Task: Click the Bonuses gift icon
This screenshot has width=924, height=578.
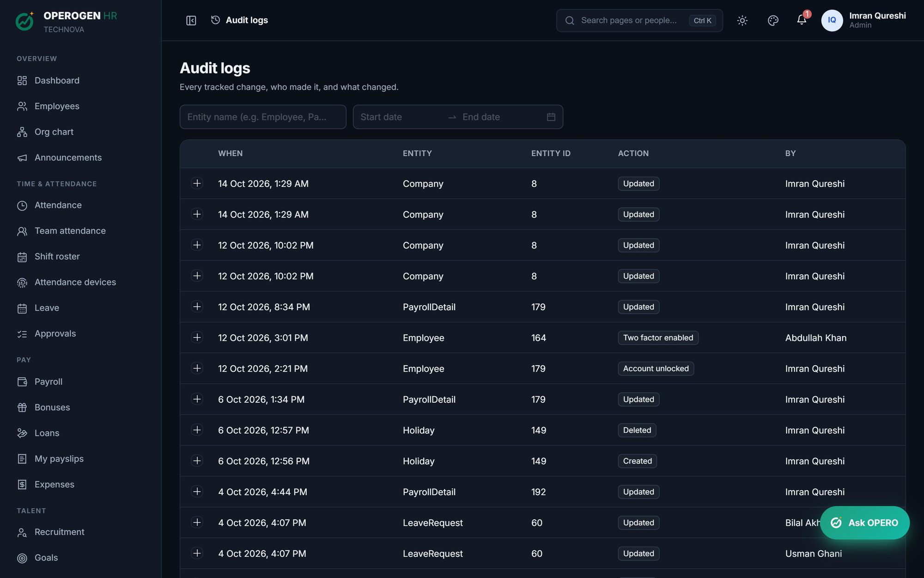Action: pos(22,407)
